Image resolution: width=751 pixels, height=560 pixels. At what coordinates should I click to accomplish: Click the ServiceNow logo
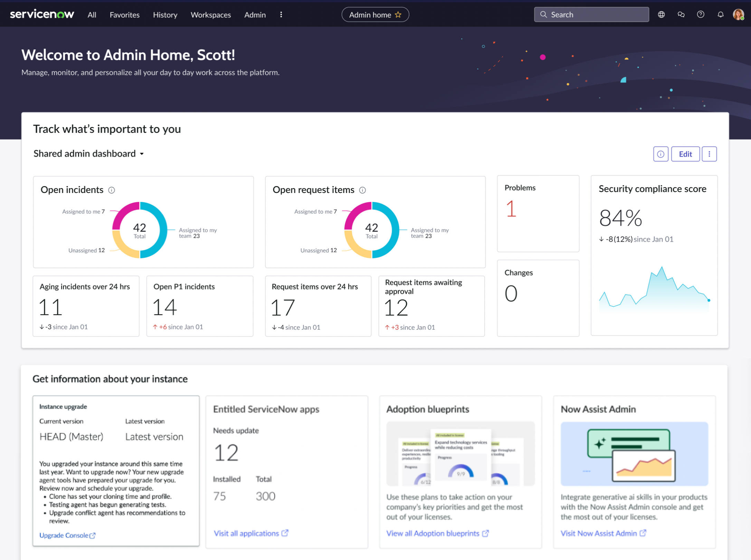[42, 14]
